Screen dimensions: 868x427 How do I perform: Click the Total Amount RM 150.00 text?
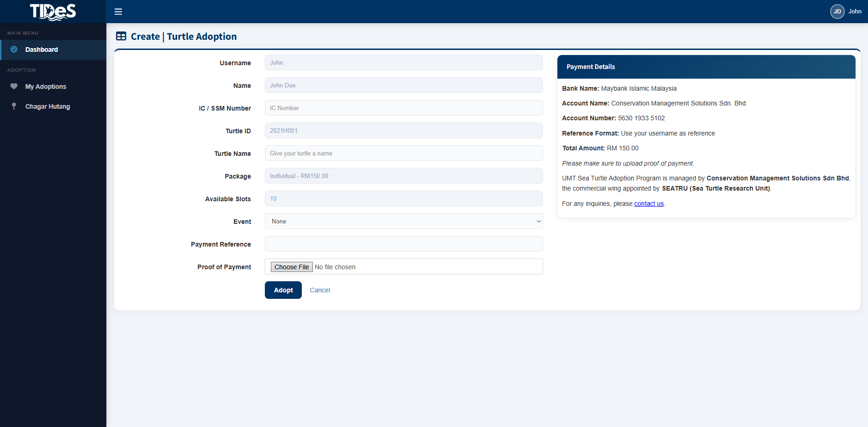pos(600,148)
